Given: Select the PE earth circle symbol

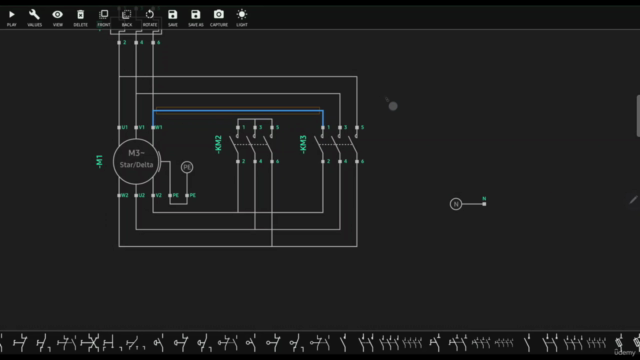Looking at the screenshot, I should (x=187, y=167).
